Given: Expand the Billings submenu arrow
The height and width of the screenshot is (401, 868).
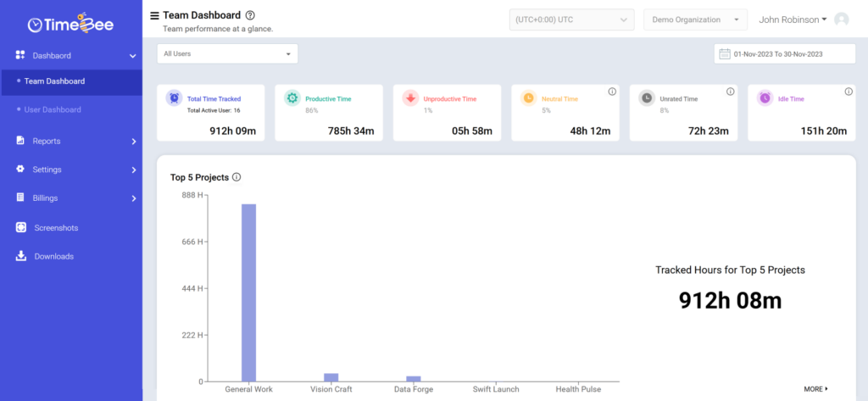Looking at the screenshot, I should pos(133,198).
